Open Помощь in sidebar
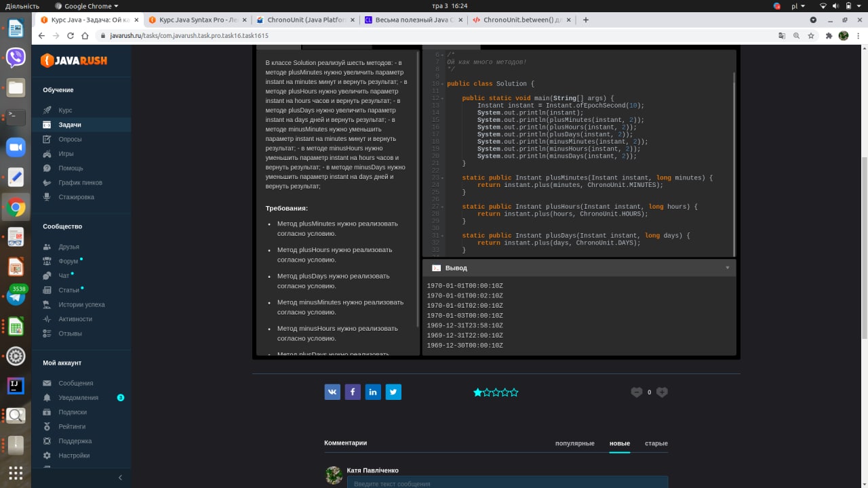The width and height of the screenshot is (868, 488). [71, 168]
